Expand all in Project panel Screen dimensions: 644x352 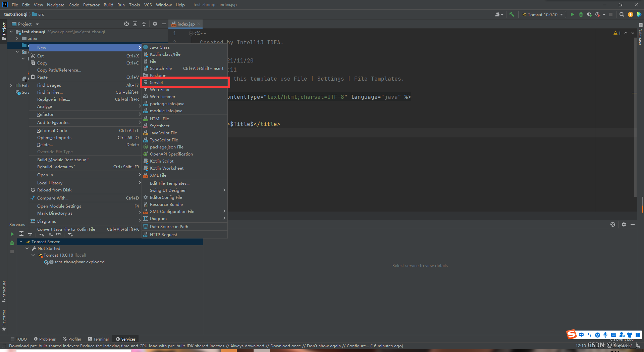pos(135,24)
